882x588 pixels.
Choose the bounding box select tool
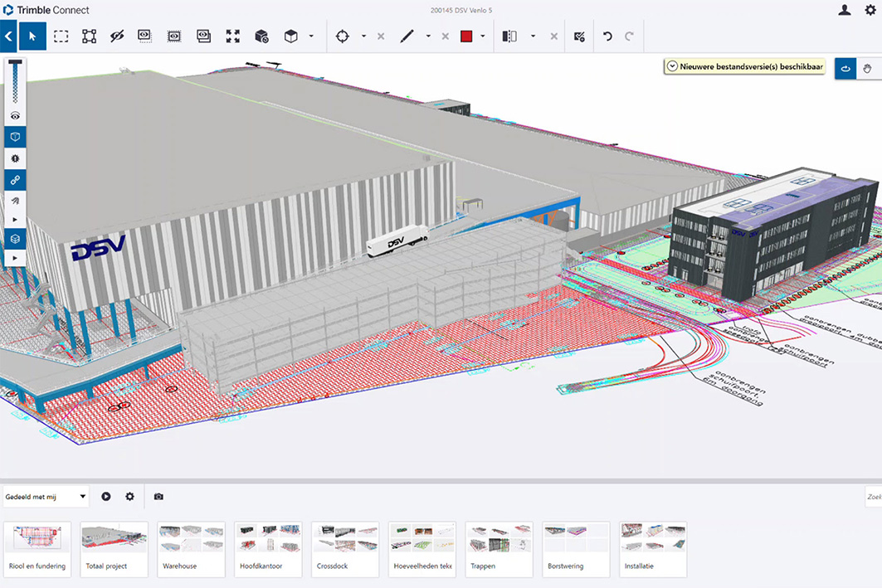coord(89,36)
